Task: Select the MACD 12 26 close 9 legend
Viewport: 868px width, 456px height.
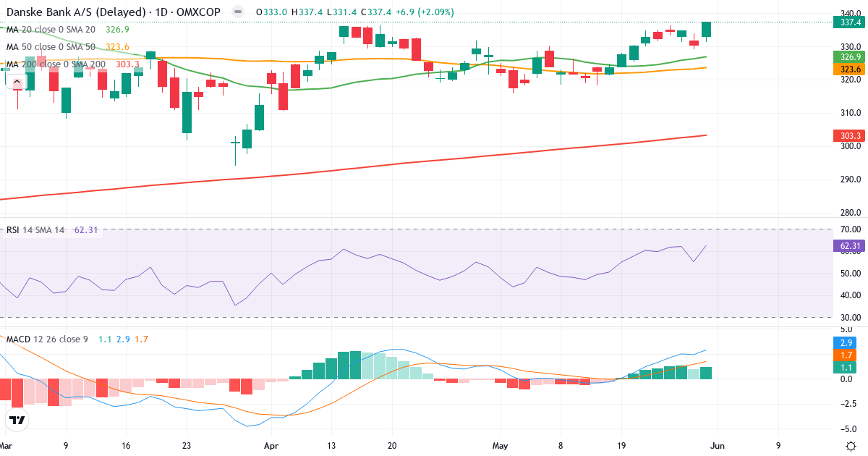Action: pos(47,339)
